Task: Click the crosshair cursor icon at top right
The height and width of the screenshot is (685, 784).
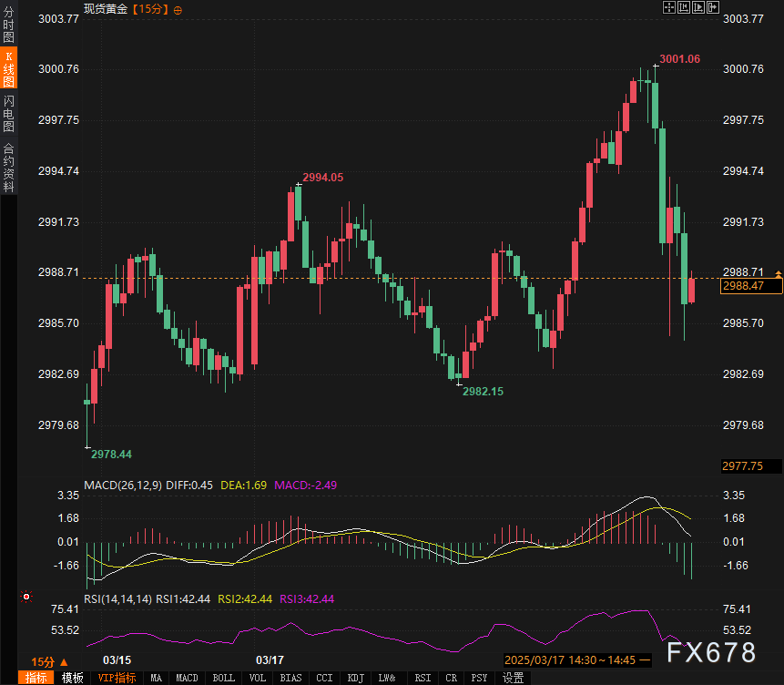Action: tap(669, 7)
